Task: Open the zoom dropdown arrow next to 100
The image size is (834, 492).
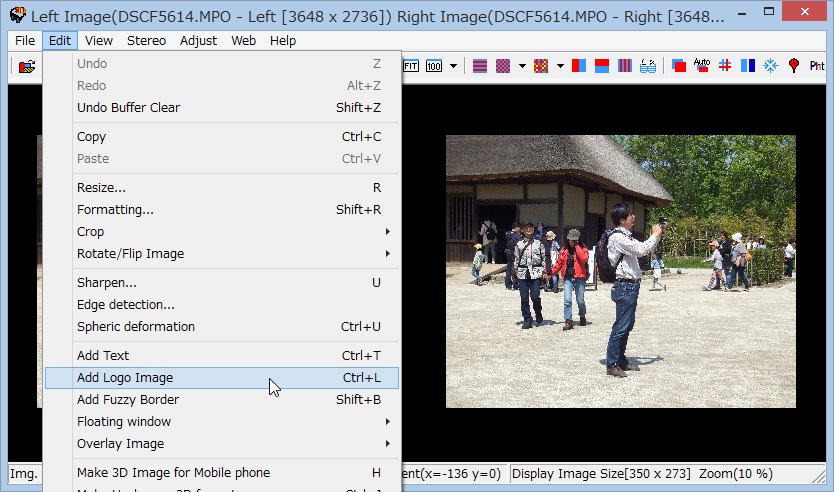Action: point(453,66)
